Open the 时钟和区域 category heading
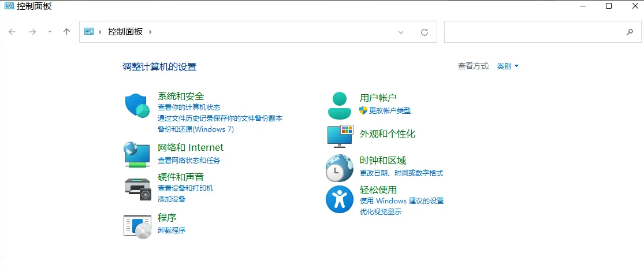The image size is (644, 275). (x=383, y=160)
